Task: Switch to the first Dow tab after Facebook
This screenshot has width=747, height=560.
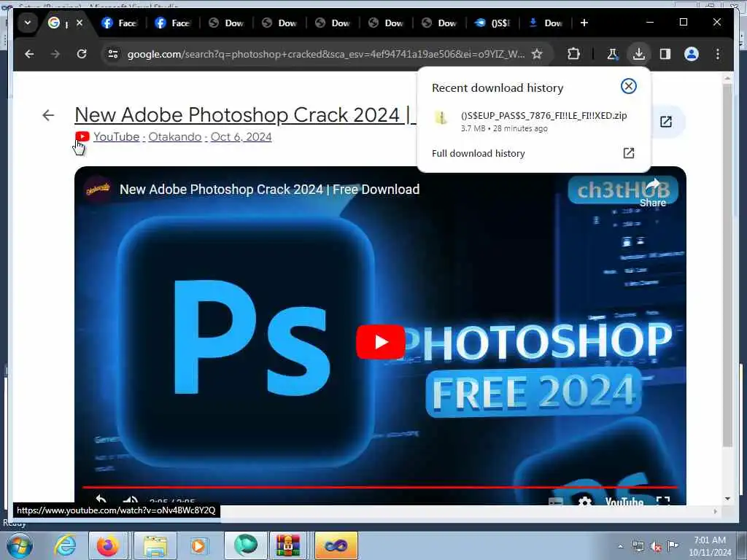Action: point(226,23)
